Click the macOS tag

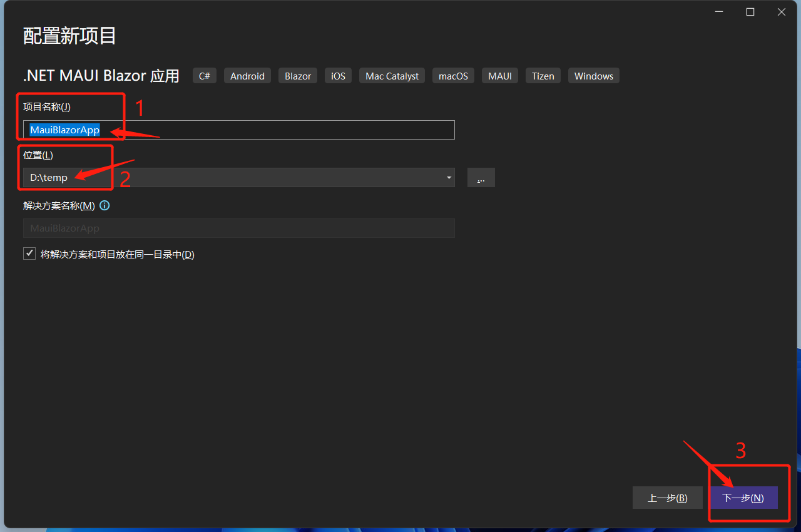coord(453,76)
